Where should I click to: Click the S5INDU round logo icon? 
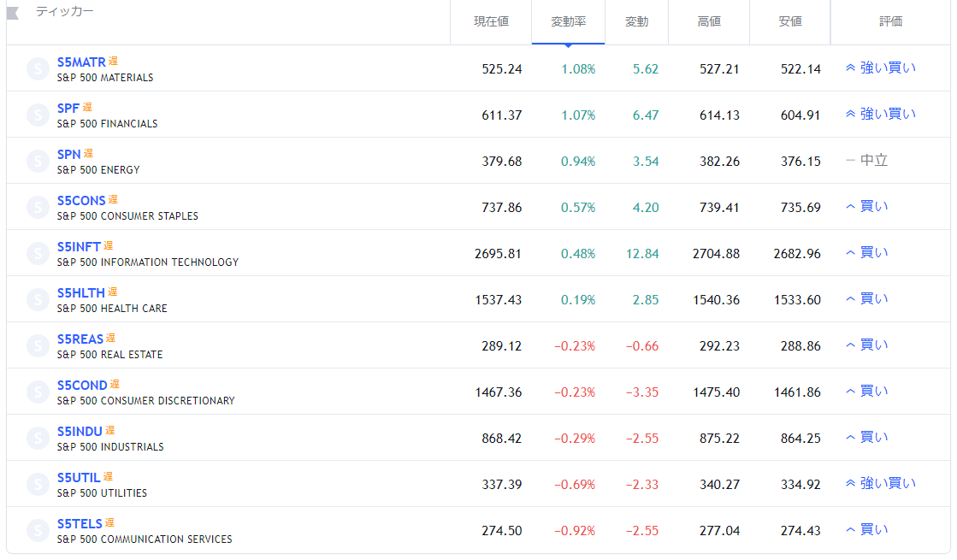click(x=38, y=438)
